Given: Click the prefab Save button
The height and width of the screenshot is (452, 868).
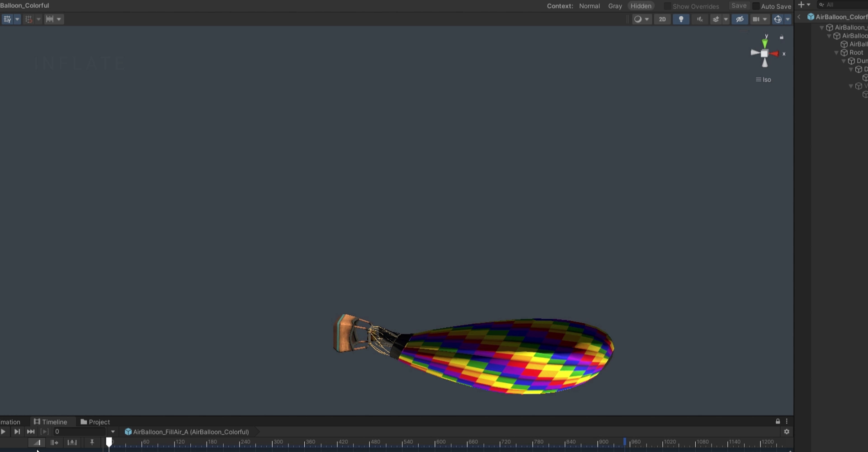Looking at the screenshot, I should click(739, 5).
